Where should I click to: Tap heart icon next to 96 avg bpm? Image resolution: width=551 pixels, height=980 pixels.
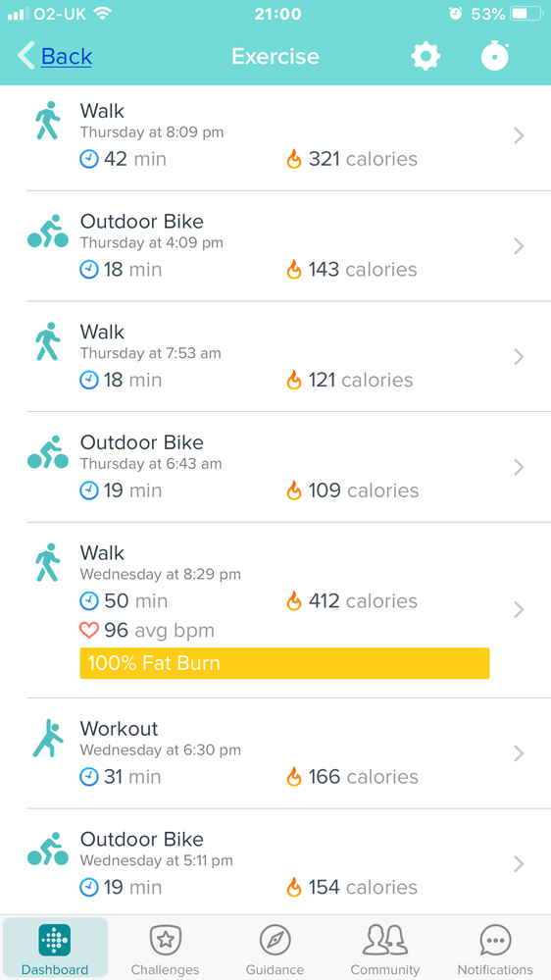[x=89, y=630]
